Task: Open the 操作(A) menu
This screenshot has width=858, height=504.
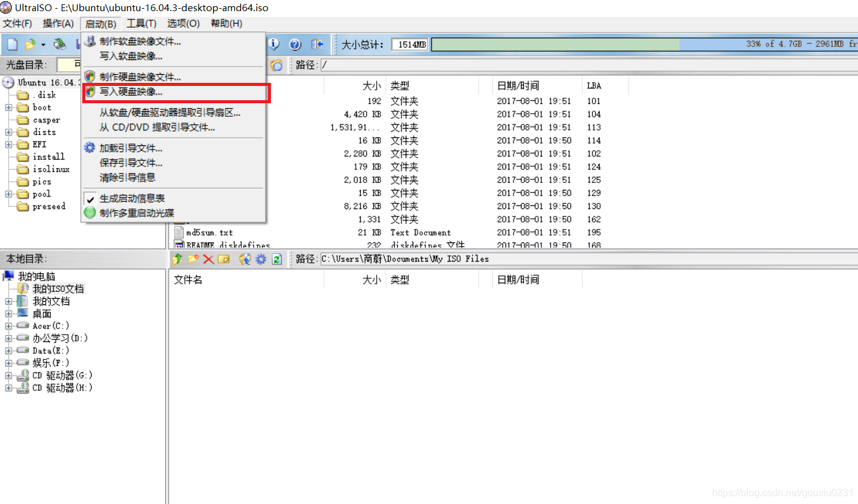Action: 58,23
